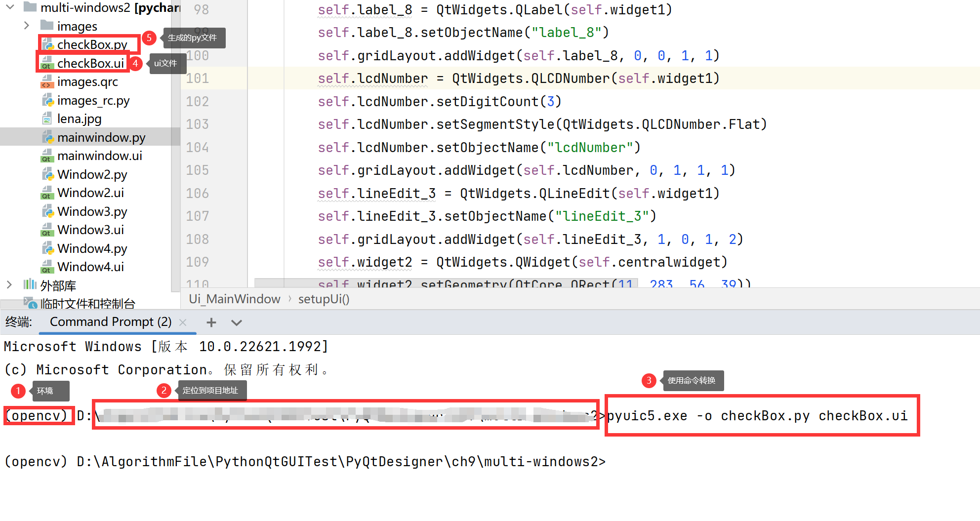This screenshot has width=980, height=521.
Task: Click line number 101 in gutter
Action: click(x=198, y=78)
